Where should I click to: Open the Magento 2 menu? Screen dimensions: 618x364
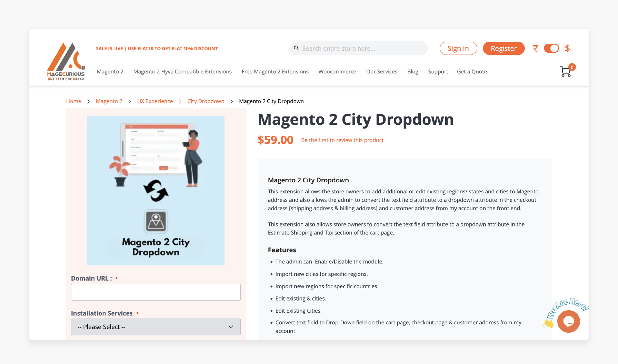click(x=110, y=71)
